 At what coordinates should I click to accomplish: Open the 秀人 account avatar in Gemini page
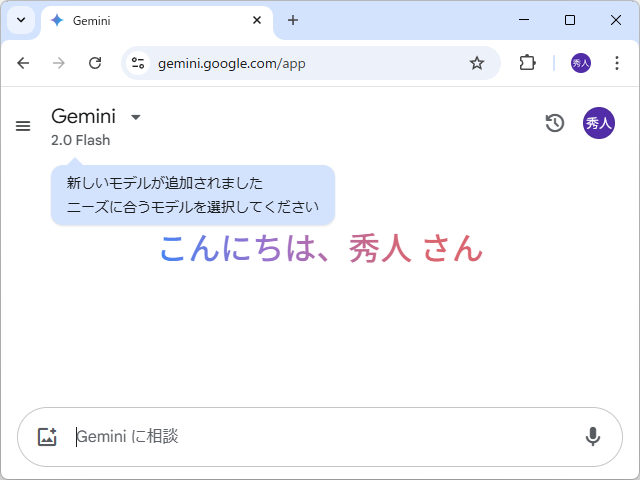[x=598, y=123]
